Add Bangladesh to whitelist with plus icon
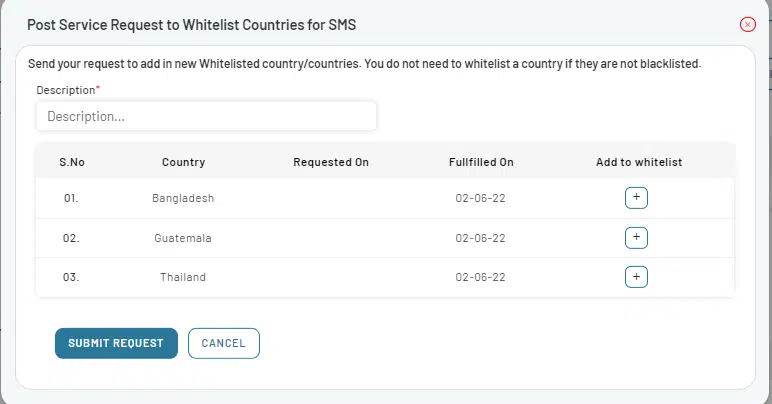Viewport: 772px width, 404px height. [x=636, y=198]
